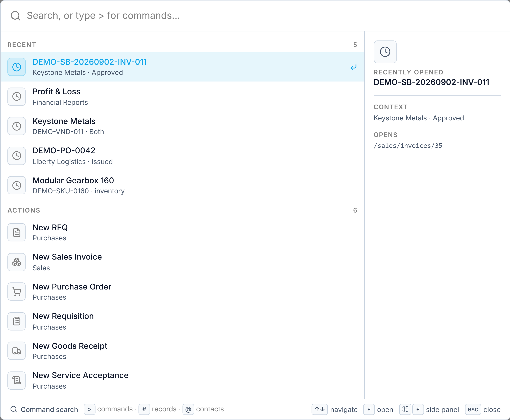Image resolution: width=510 pixels, height=420 pixels.
Task: Click the /sales/invoices/35 path
Action: tap(408, 146)
